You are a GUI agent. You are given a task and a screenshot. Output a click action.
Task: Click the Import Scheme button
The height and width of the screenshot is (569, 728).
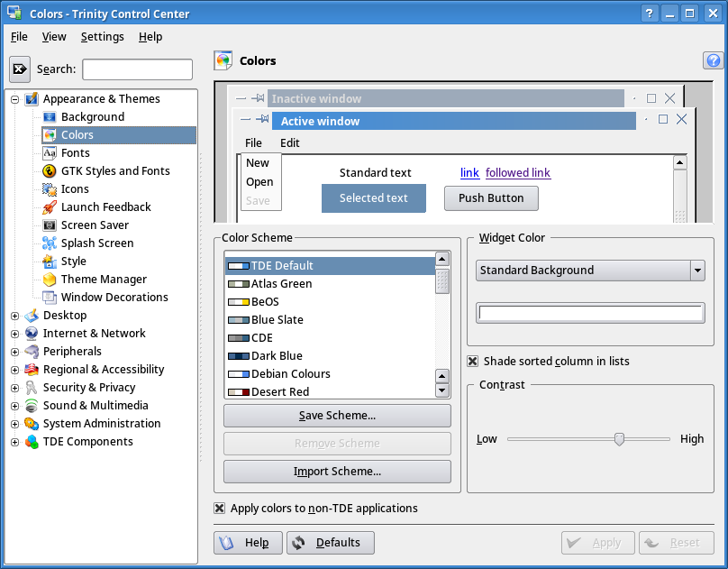coord(337,472)
